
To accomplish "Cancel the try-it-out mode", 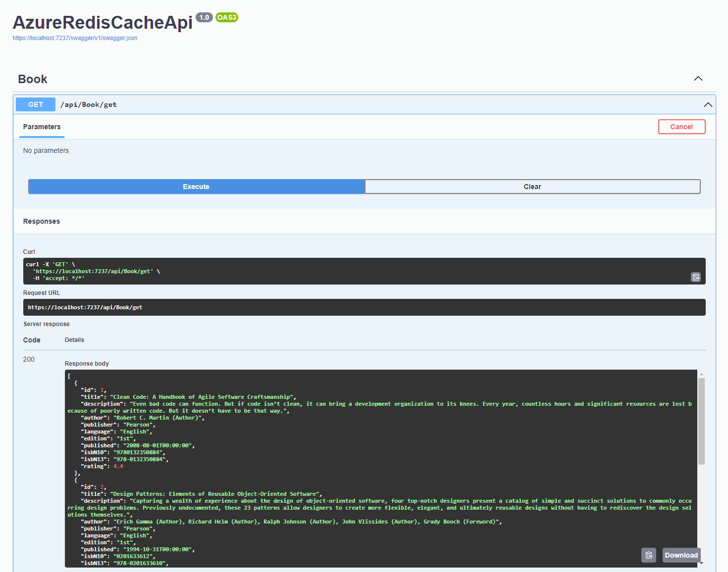I will click(x=681, y=127).
